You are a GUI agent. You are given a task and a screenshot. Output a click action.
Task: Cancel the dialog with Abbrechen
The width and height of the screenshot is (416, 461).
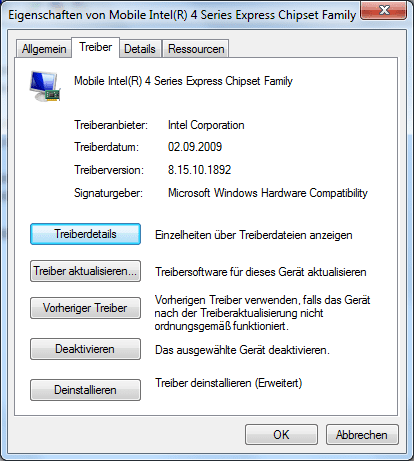362,435
